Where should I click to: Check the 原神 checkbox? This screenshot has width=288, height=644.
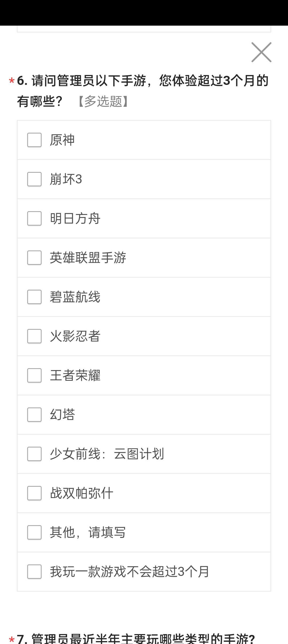point(34,140)
